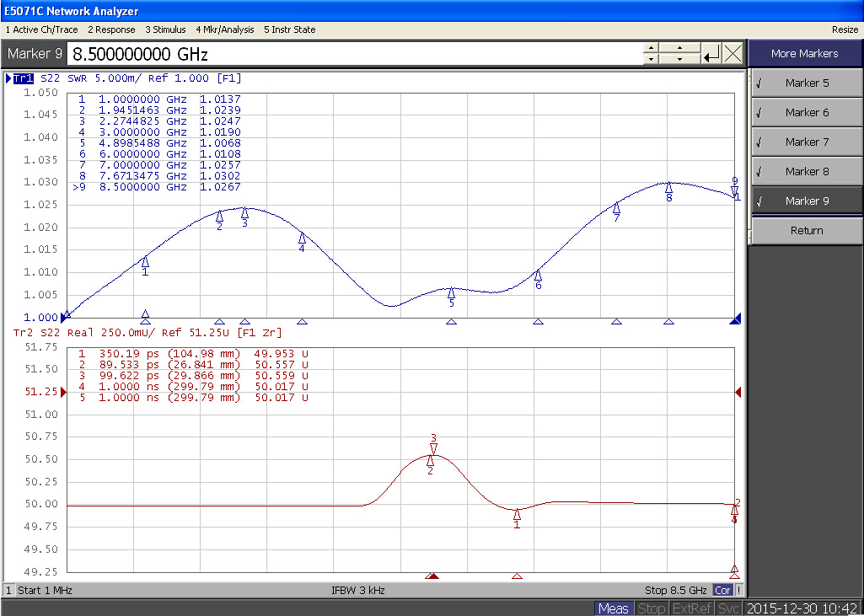Click the Meas status indicator
Screen dimensions: 864x616
(x=614, y=608)
